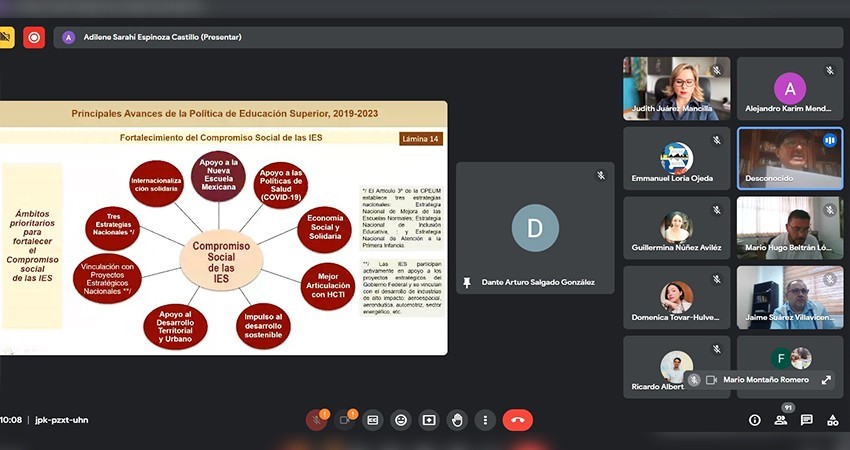850x450 pixels.
Task: Select Judith Juárez Mancilla's video tile
Action: pos(676,88)
